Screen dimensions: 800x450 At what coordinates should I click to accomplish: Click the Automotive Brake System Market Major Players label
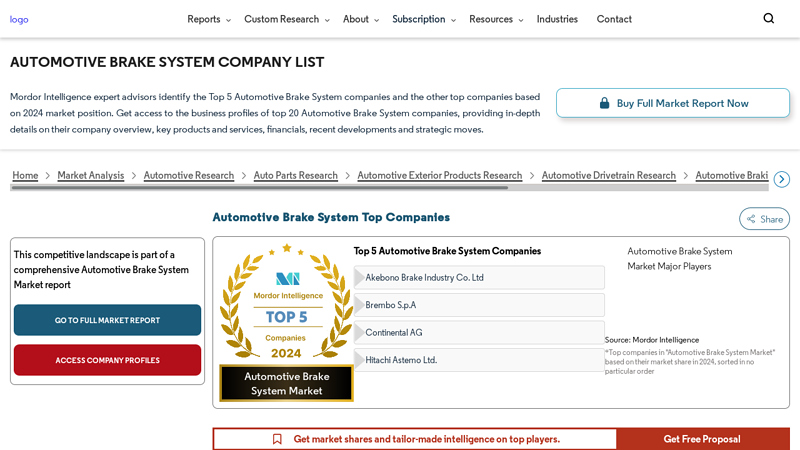[x=680, y=259]
